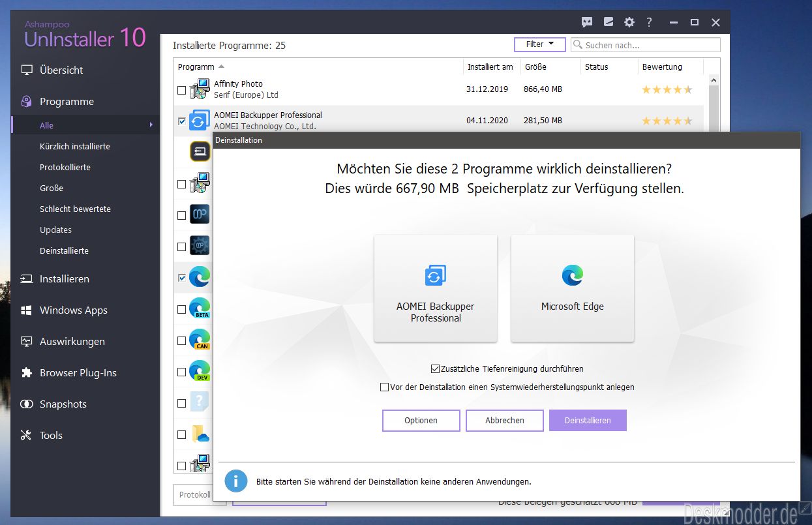Click the Suchen nach search field
Viewport: 812px width, 525px height.
(646, 45)
